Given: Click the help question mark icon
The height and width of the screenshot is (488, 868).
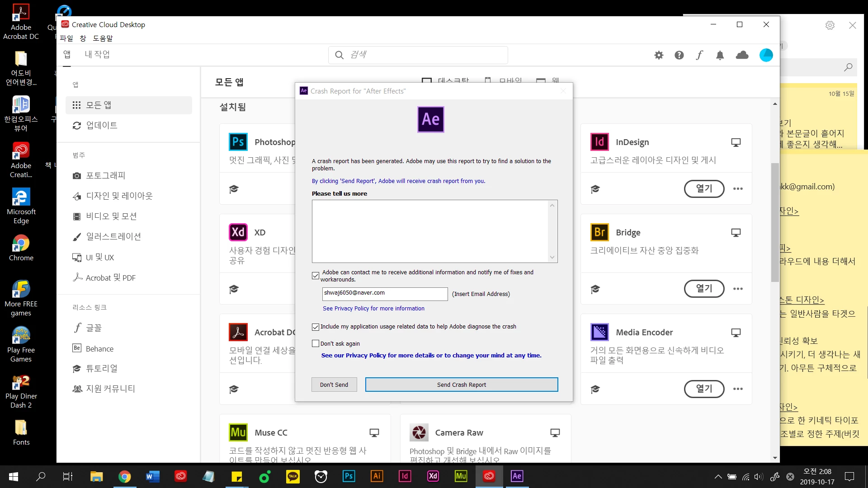Looking at the screenshot, I should (x=679, y=55).
